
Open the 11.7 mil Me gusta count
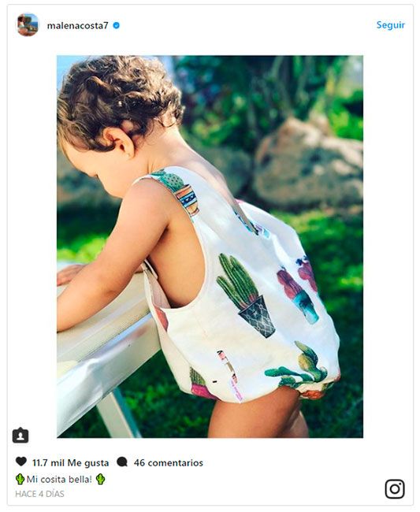70,462
